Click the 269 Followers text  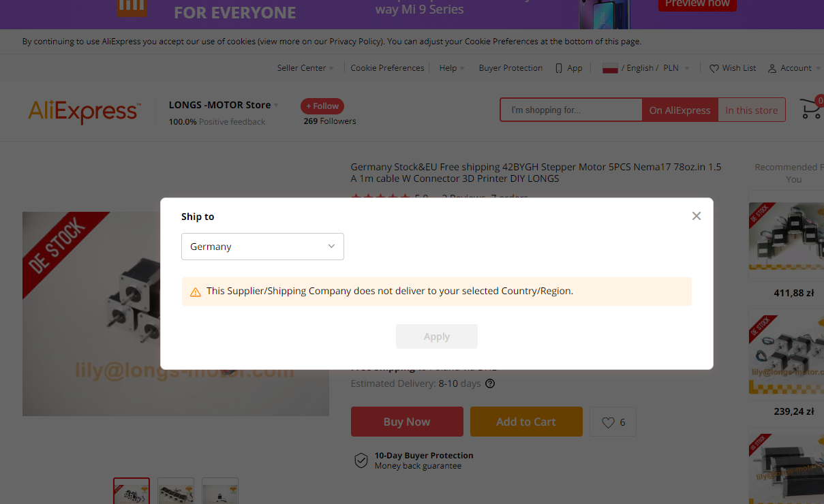[x=330, y=121]
